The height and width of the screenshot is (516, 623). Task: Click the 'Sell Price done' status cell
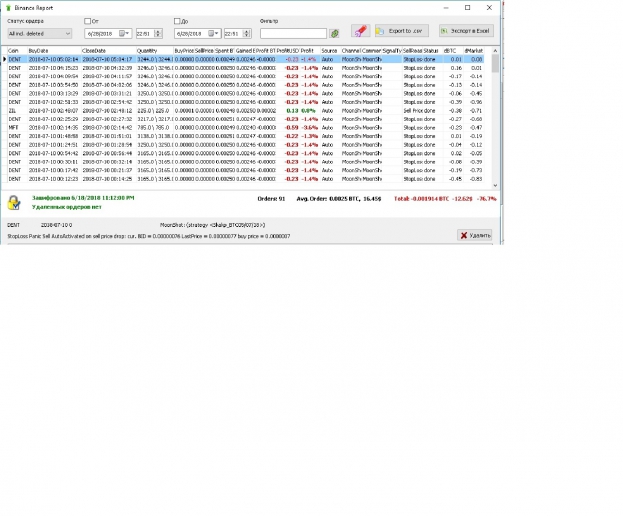pyautogui.click(x=419, y=111)
